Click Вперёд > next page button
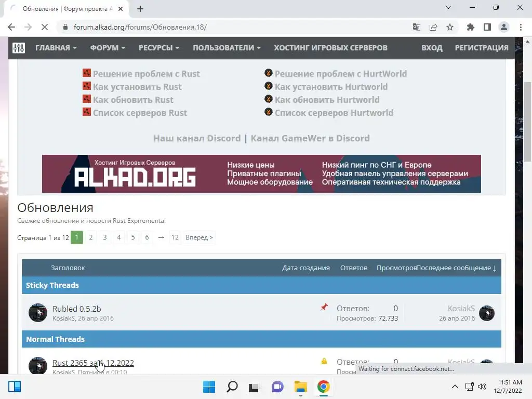The image size is (532, 399). [x=199, y=237]
